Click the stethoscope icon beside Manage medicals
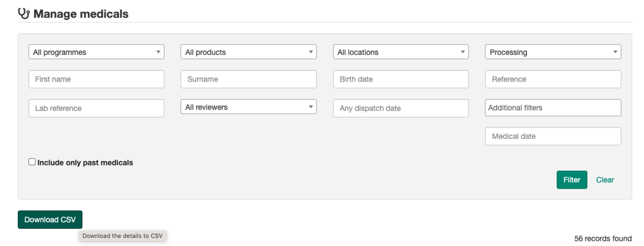 click(x=24, y=13)
